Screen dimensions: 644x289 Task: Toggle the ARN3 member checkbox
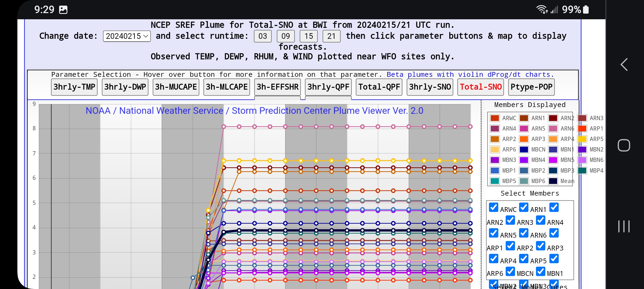click(x=510, y=220)
